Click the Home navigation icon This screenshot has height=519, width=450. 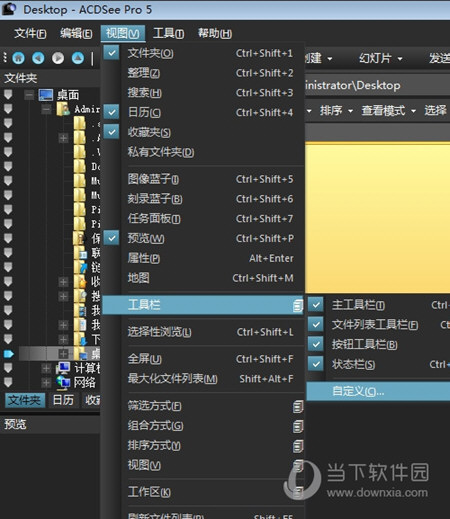[19, 58]
